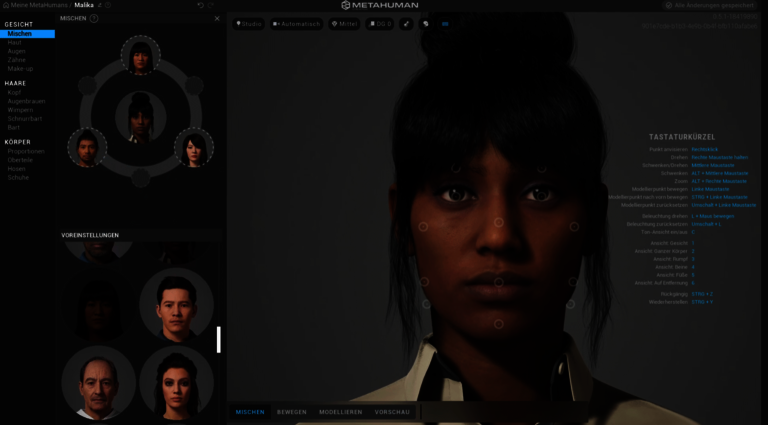768x425 pixels.
Task: Click the STRG + Z shortcut text
Action: coord(702,294)
